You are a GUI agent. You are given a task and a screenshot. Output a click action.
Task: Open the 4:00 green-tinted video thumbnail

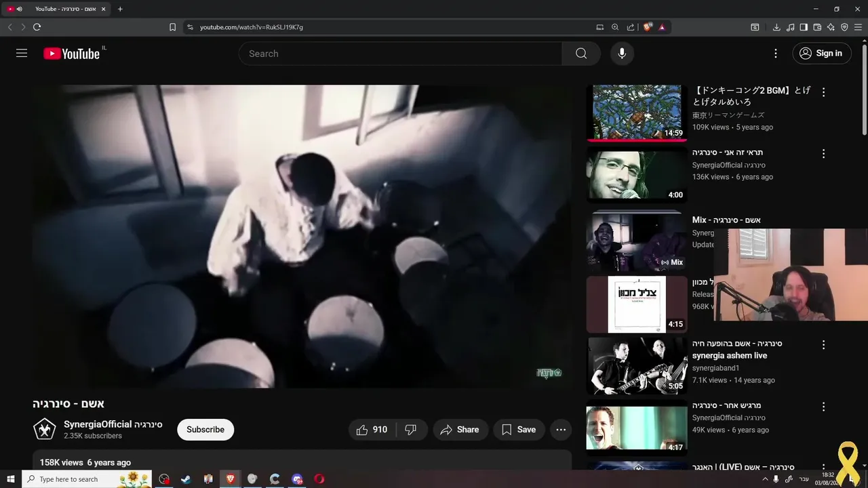(637, 175)
